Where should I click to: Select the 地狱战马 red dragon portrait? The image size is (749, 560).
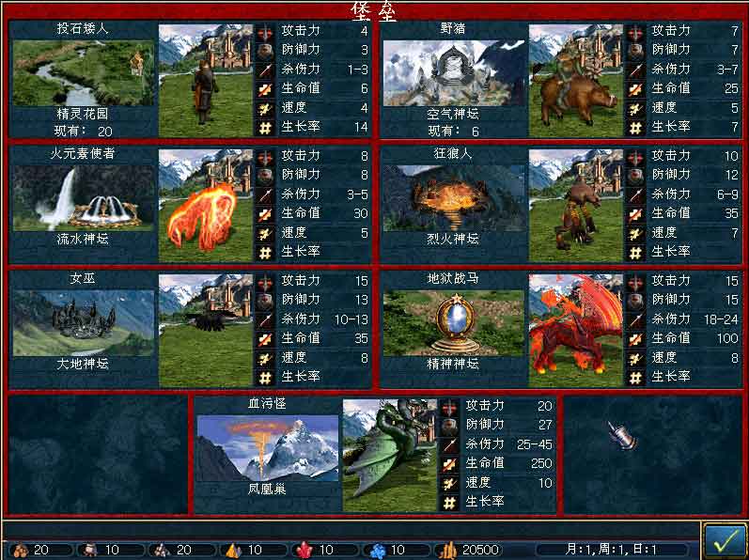tap(575, 331)
